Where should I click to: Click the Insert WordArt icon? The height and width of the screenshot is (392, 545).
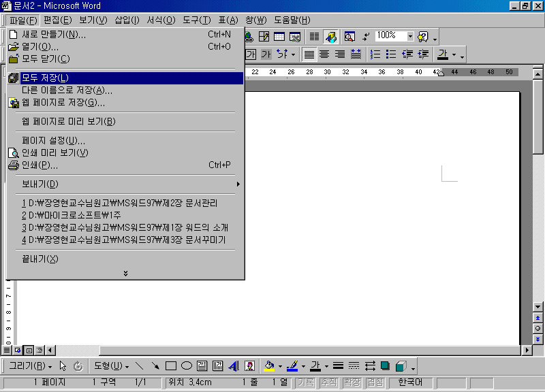click(234, 366)
